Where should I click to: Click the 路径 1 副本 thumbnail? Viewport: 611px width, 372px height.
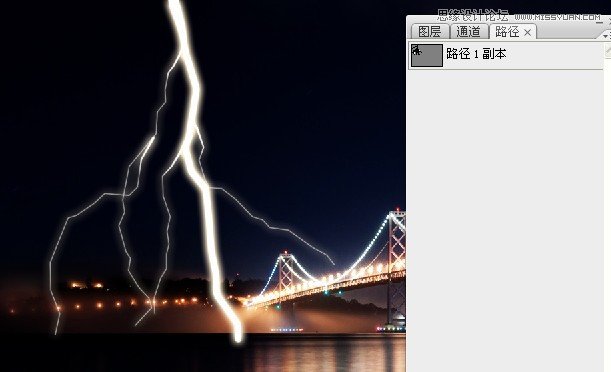pyautogui.click(x=427, y=55)
